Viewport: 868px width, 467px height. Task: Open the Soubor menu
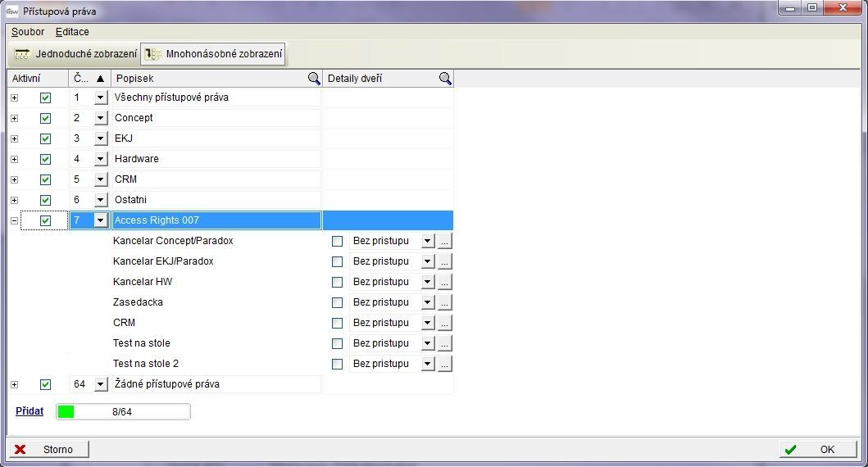point(28,32)
